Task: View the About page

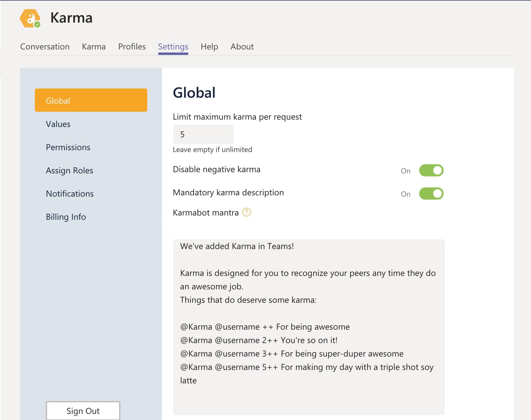Action: point(242,46)
